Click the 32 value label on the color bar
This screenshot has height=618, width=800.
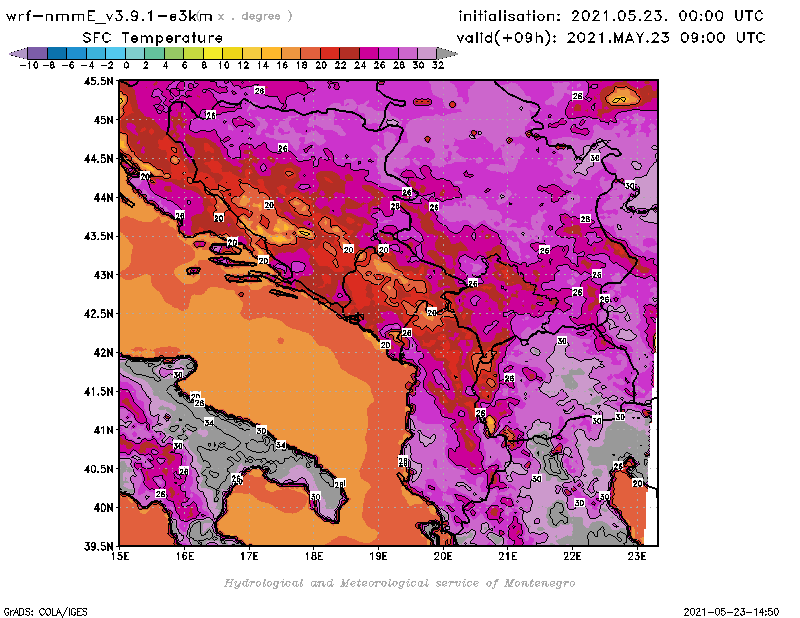tap(437, 65)
